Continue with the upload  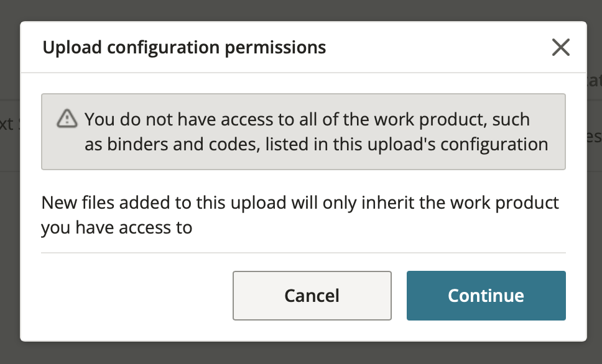(486, 295)
